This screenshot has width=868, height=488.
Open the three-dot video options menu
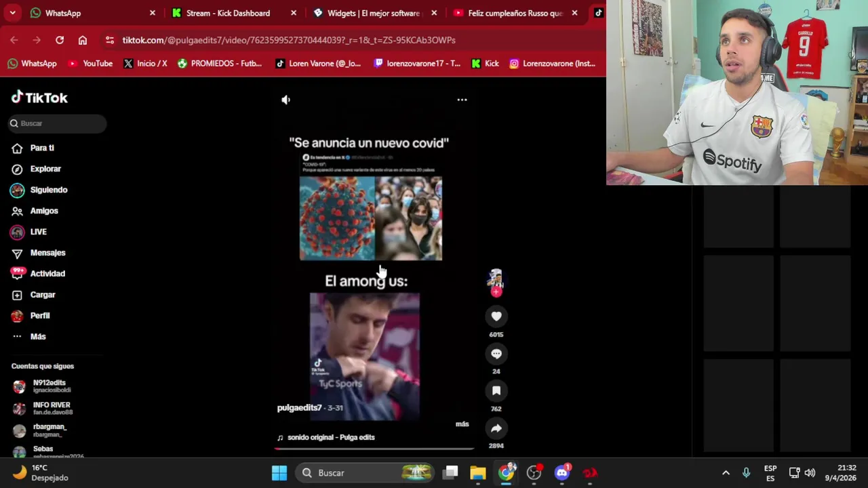pos(462,100)
